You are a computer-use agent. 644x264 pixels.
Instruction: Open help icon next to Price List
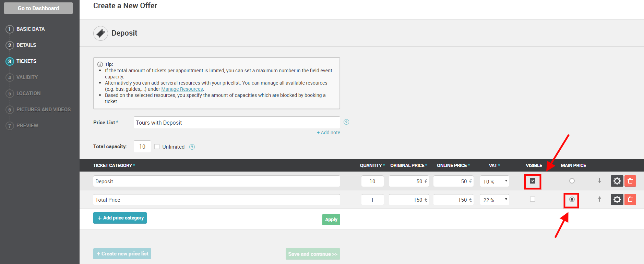pyautogui.click(x=346, y=122)
